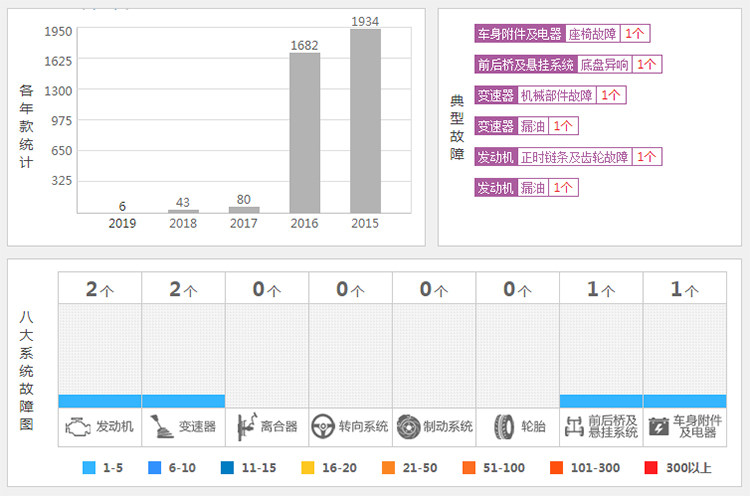Click the 2个 count above 变速器 column
Screen dimensions: 750x496
point(183,290)
